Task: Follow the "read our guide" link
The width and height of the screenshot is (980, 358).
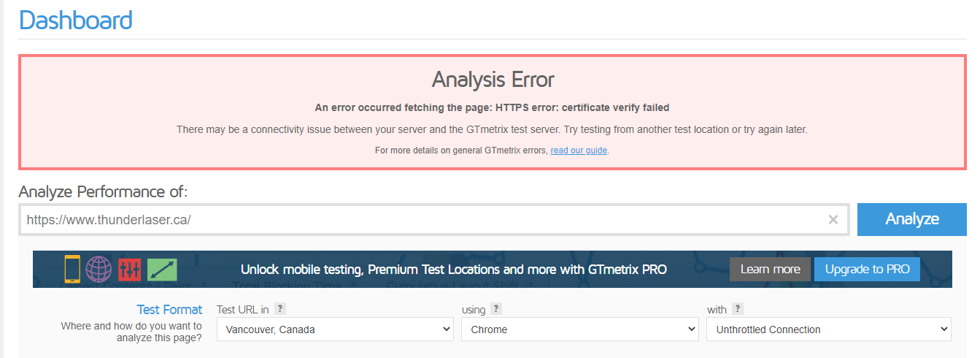Action: (579, 151)
